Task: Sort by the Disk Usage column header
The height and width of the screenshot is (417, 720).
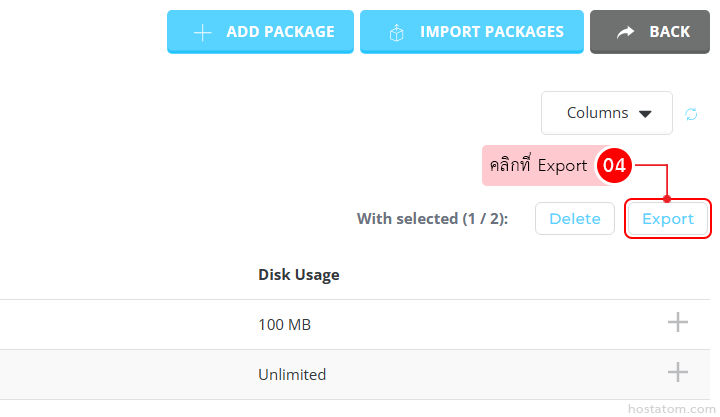Action: (299, 275)
